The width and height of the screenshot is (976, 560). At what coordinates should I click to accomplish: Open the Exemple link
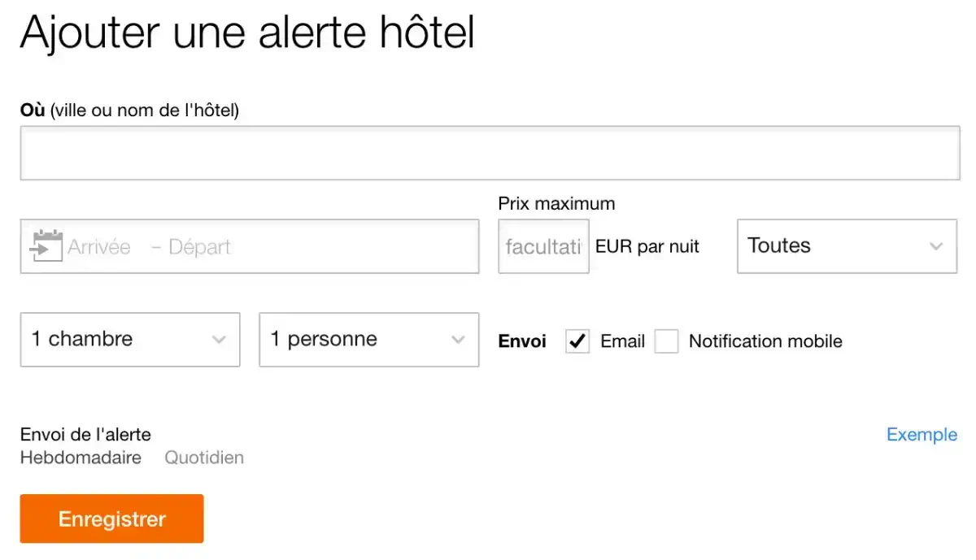coord(922,435)
